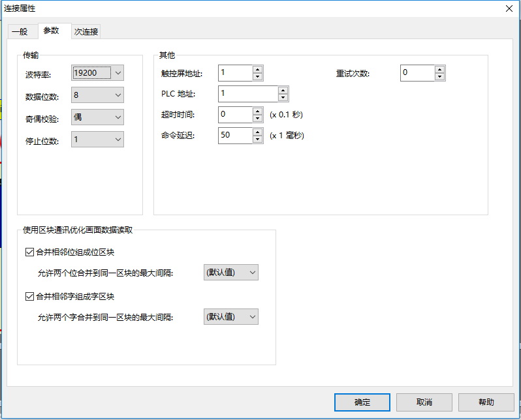Increase the 触控屏地址 spinner value
This screenshot has width=521, height=420.
coord(257,69)
